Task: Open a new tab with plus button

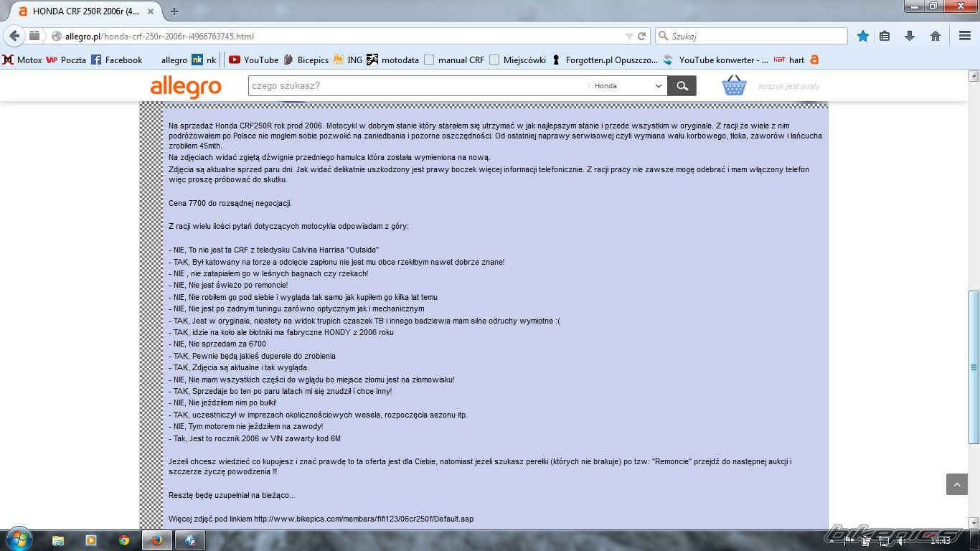Action: coord(174,11)
